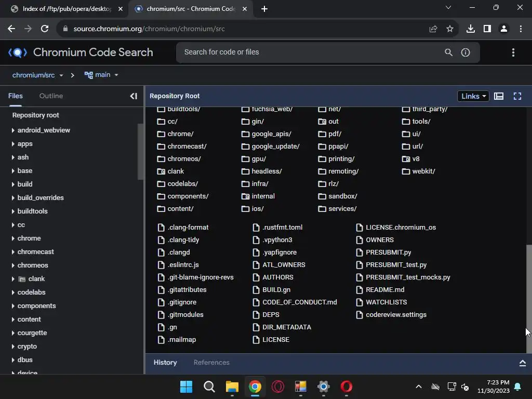Screen dimensions: 532x399
Task: Switch to the Outline tab
Action: click(x=51, y=96)
